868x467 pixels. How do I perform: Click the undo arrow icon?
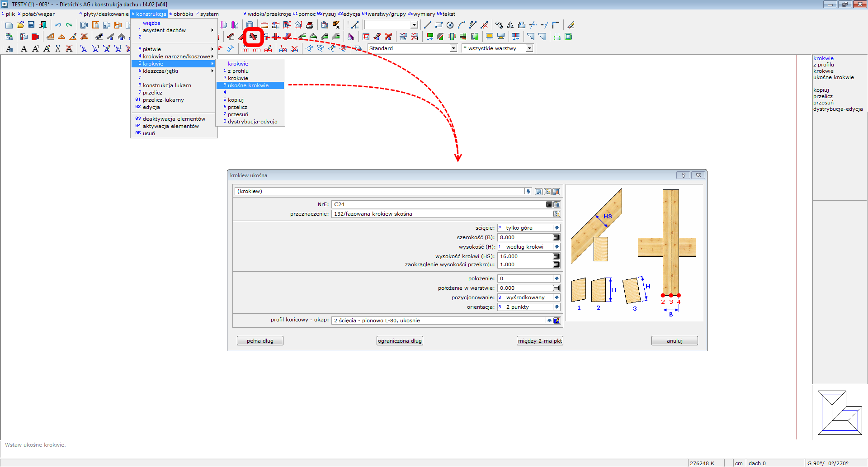point(58,25)
